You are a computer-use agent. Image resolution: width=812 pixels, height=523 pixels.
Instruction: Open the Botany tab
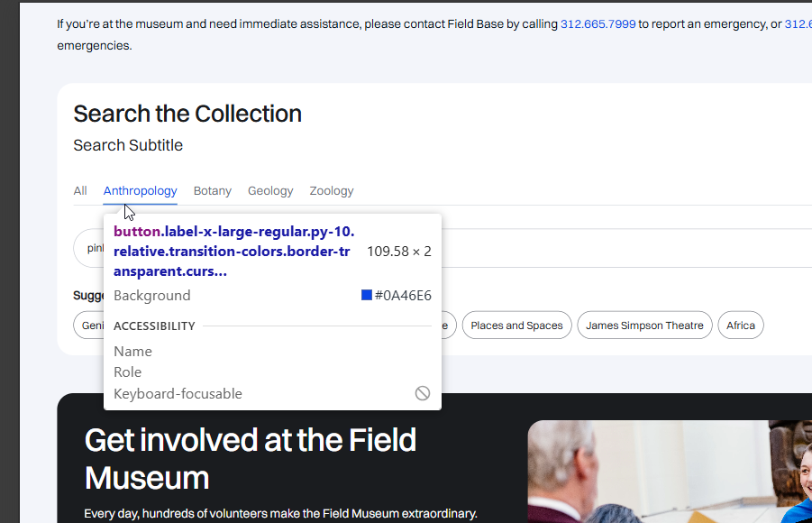point(212,191)
